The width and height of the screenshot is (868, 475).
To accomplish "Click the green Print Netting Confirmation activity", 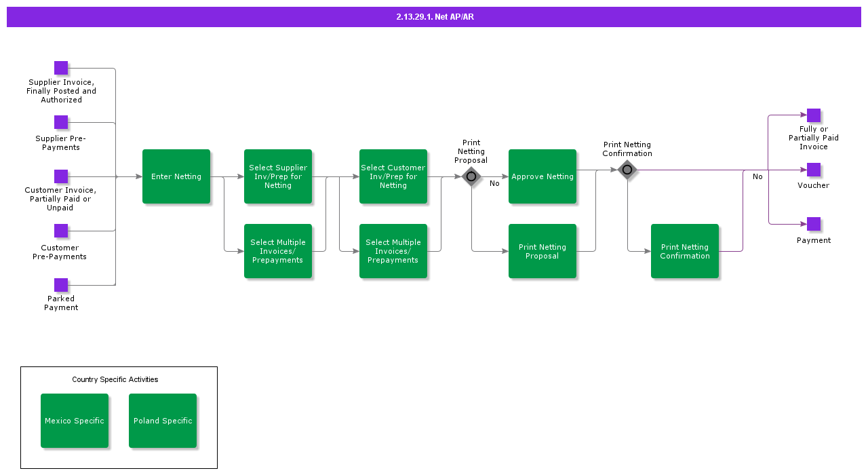I will 685,251.
